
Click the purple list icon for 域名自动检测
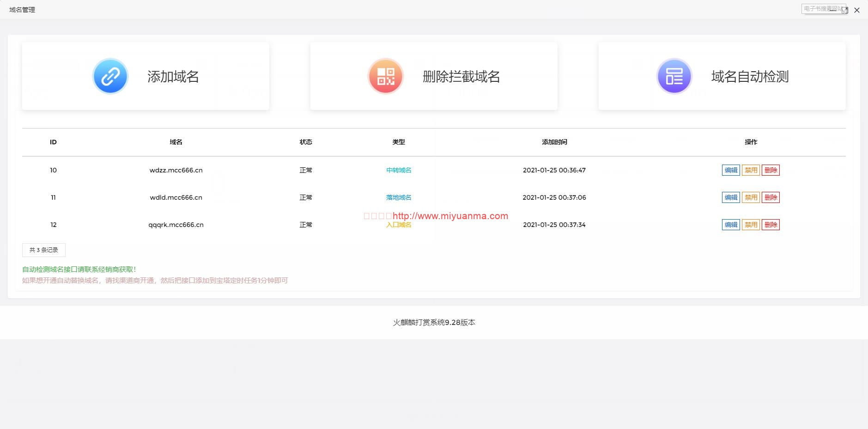pyautogui.click(x=674, y=76)
